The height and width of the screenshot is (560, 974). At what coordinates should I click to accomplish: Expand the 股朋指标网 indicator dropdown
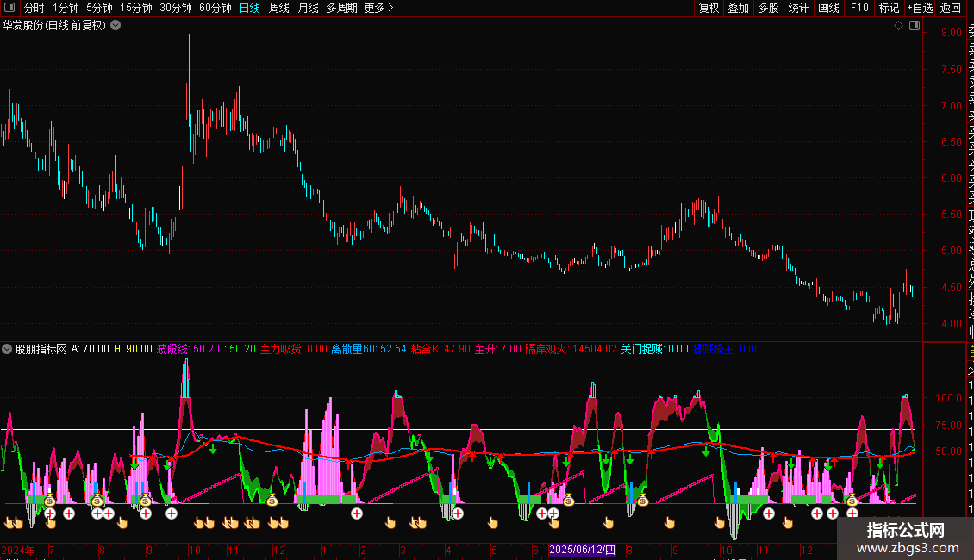click(7, 349)
